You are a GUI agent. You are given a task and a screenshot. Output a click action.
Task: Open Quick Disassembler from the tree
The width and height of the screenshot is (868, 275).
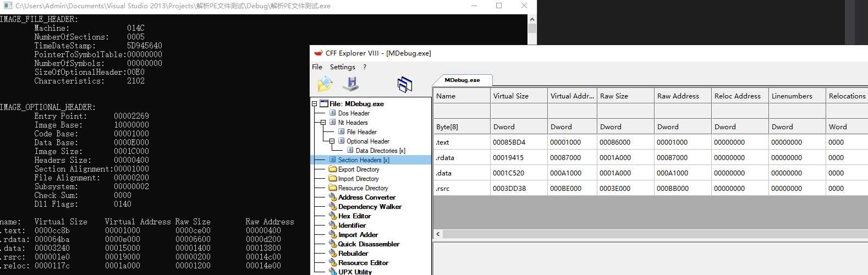369,244
